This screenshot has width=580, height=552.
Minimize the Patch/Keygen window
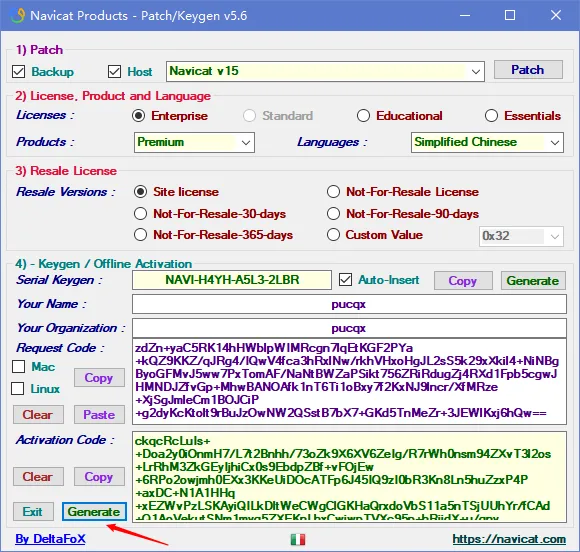click(x=465, y=16)
